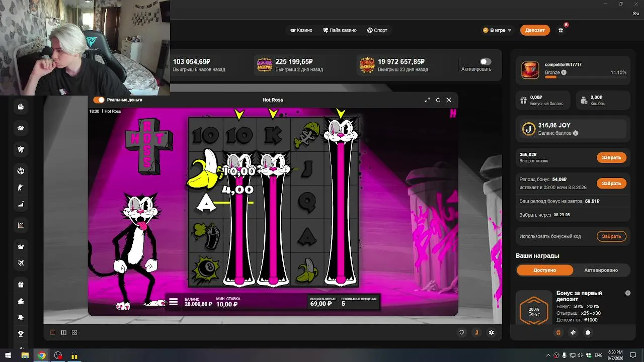Open the gift box sidebar icon
The height and width of the screenshot is (362, 644).
(x=21, y=285)
